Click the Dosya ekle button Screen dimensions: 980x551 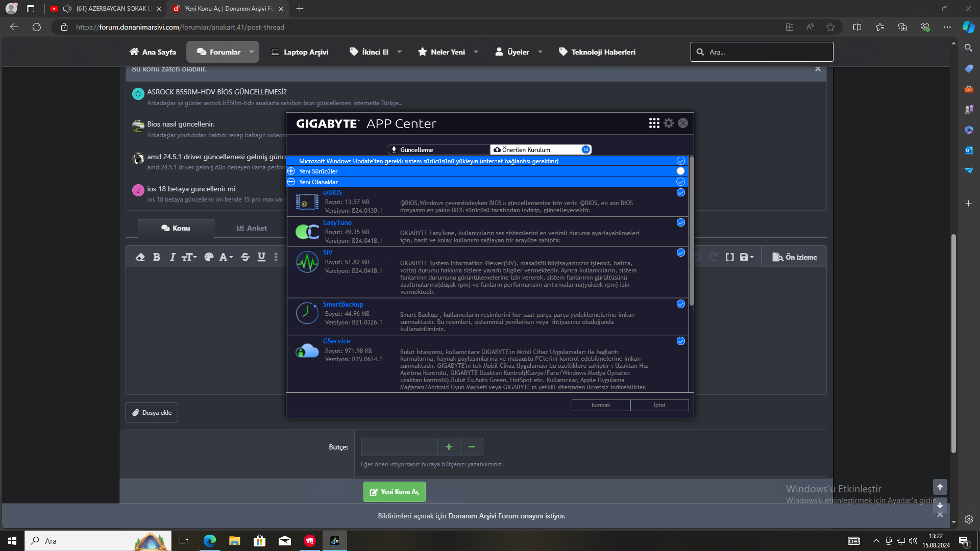point(152,412)
